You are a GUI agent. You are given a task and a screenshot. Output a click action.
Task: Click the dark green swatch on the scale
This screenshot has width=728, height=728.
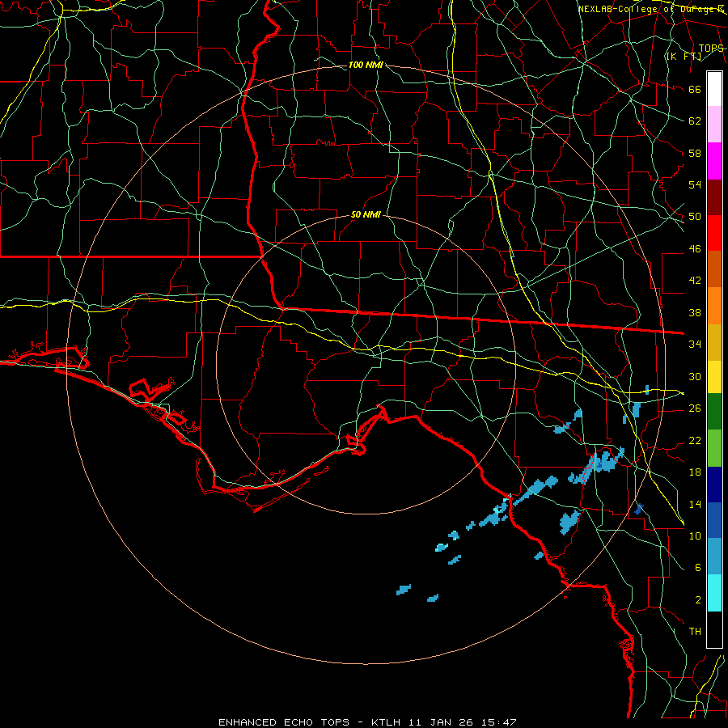point(714,412)
